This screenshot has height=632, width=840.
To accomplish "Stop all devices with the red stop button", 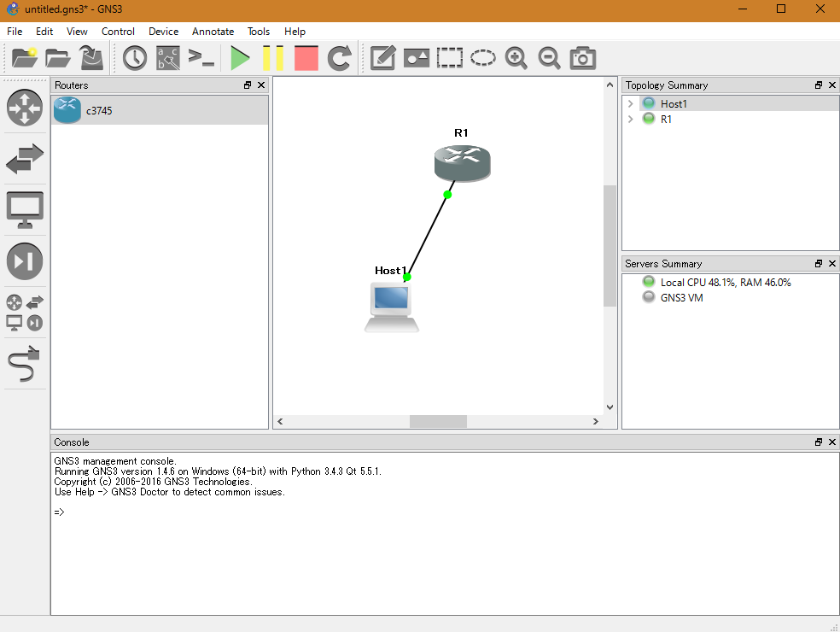I will 306,58.
